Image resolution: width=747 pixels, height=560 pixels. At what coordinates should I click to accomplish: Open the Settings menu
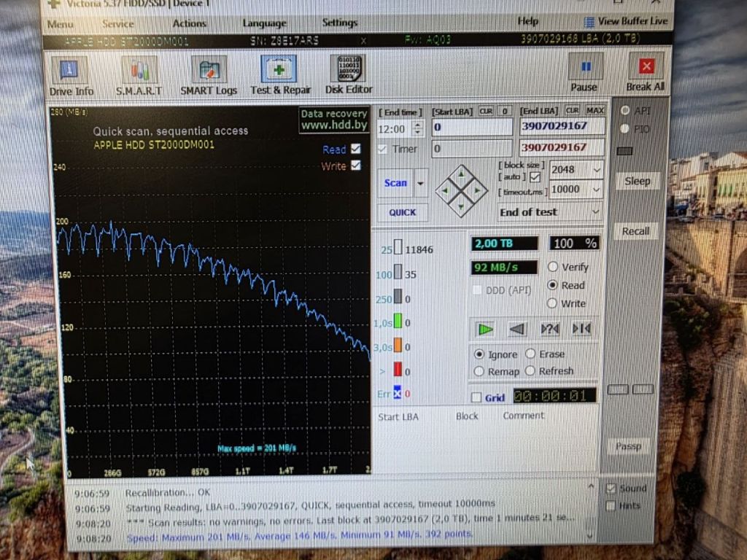(x=340, y=23)
